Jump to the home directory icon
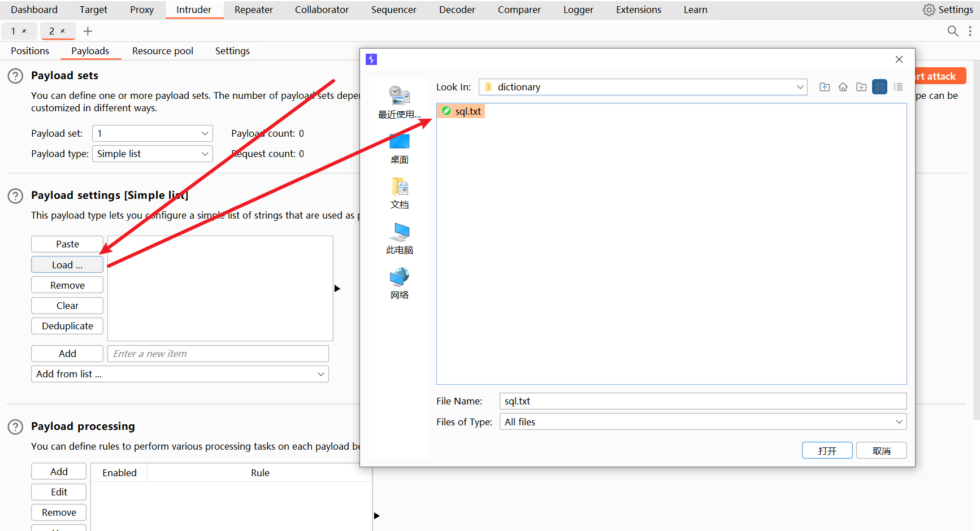 point(843,87)
